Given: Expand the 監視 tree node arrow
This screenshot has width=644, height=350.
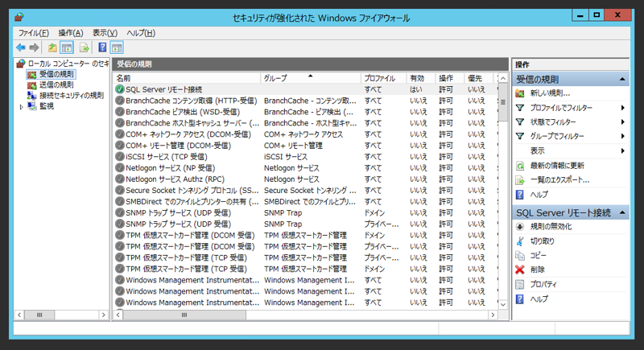Looking at the screenshot, I should 22,107.
